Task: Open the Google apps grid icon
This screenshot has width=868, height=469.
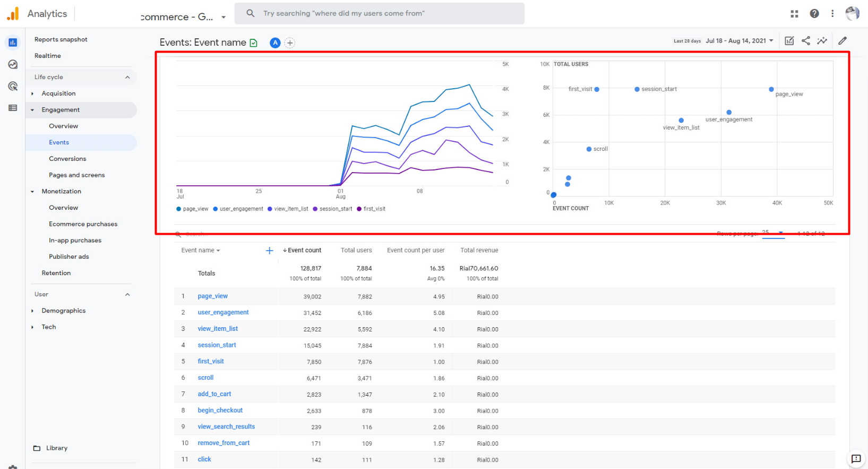Action: click(x=794, y=14)
